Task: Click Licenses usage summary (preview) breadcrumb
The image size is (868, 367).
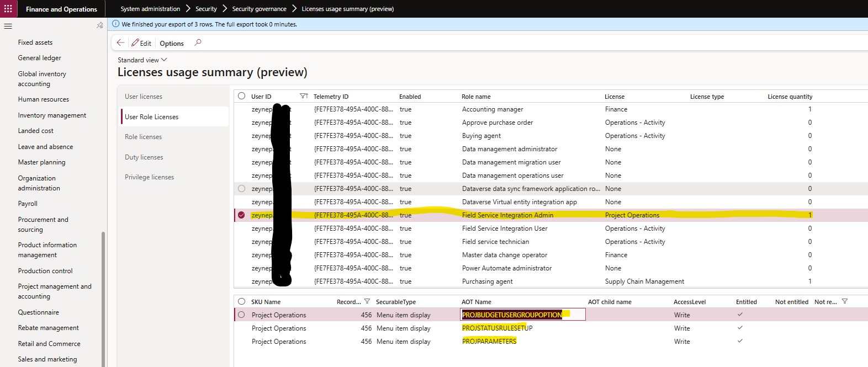Action: tap(348, 9)
